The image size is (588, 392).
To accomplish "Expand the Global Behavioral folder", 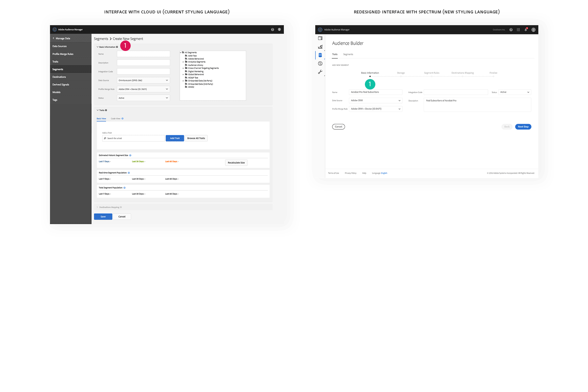I will click(x=183, y=74).
